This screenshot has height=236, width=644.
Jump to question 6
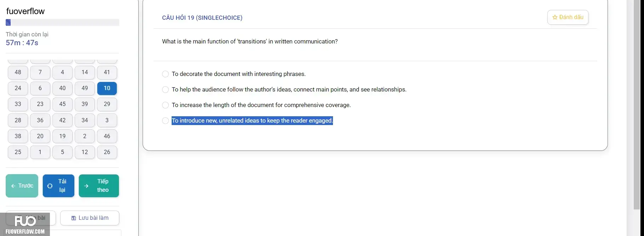(40, 88)
